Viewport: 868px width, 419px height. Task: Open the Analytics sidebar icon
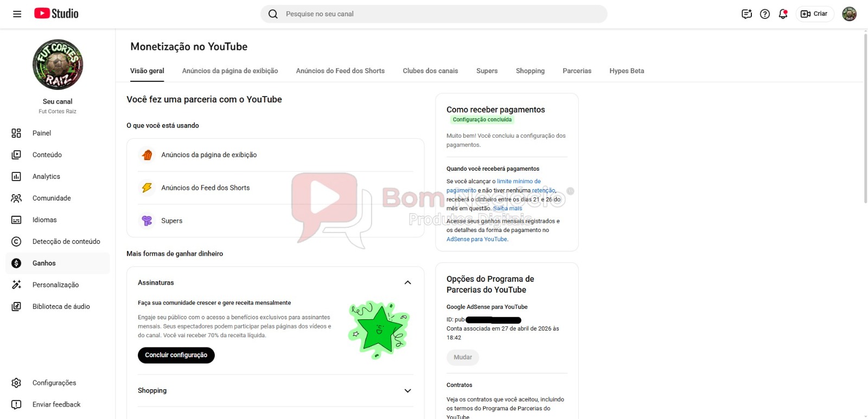16,176
